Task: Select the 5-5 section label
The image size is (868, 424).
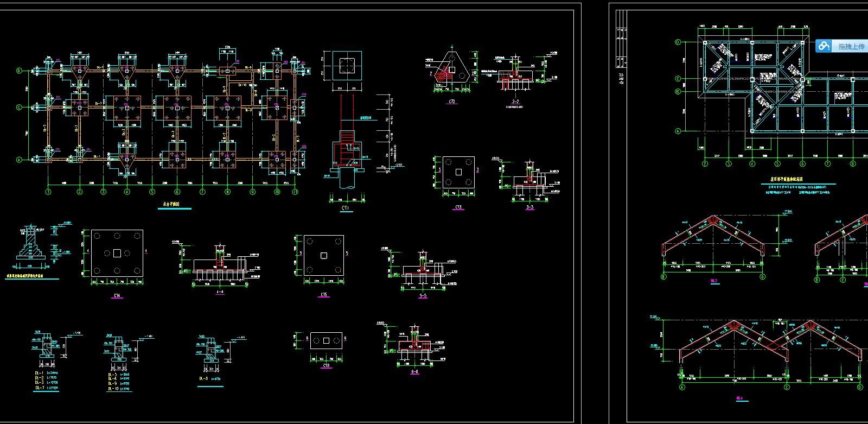Action: pos(423,296)
